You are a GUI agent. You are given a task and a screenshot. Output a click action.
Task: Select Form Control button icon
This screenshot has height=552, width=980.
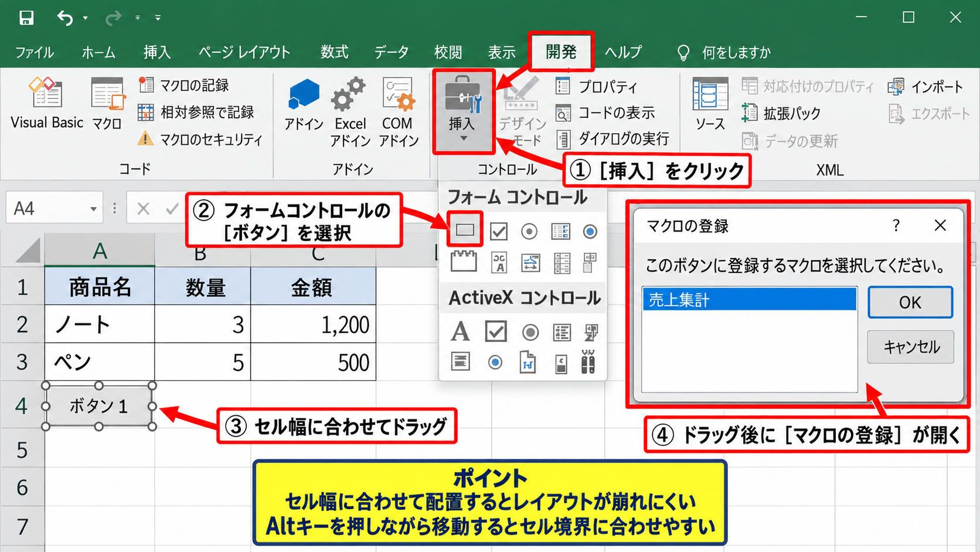465,229
